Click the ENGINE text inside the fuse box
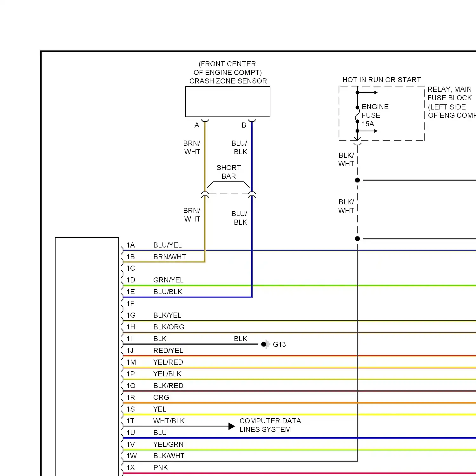Image resolution: width=476 pixels, height=476 pixels. click(x=375, y=107)
